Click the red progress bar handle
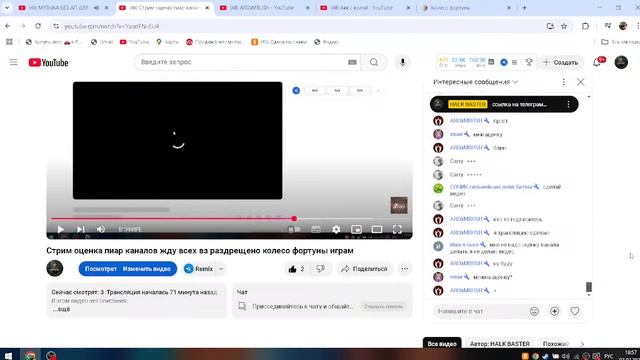640x360 pixels. [294, 219]
